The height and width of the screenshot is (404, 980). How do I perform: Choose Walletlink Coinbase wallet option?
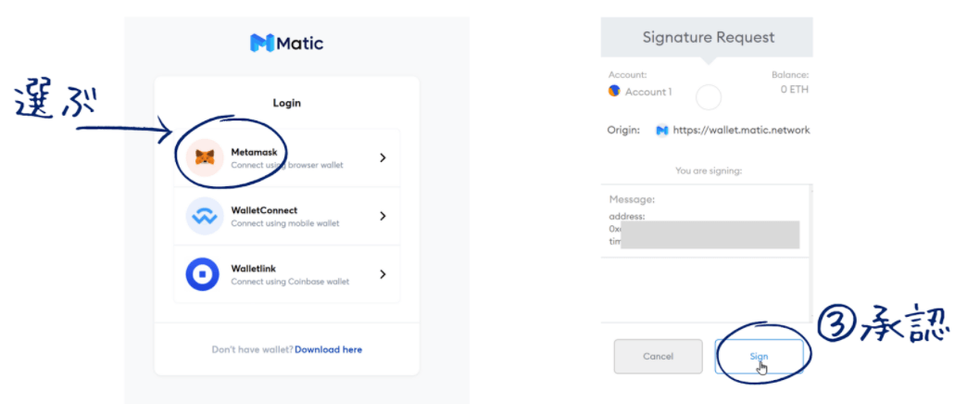pos(287,275)
